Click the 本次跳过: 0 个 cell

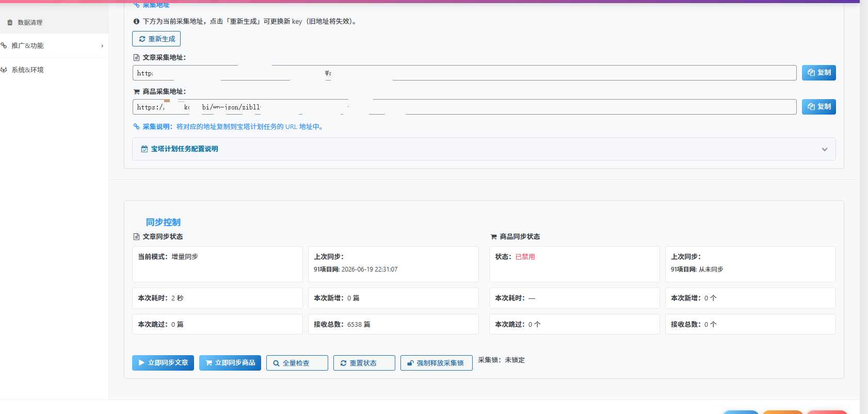click(x=574, y=324)
